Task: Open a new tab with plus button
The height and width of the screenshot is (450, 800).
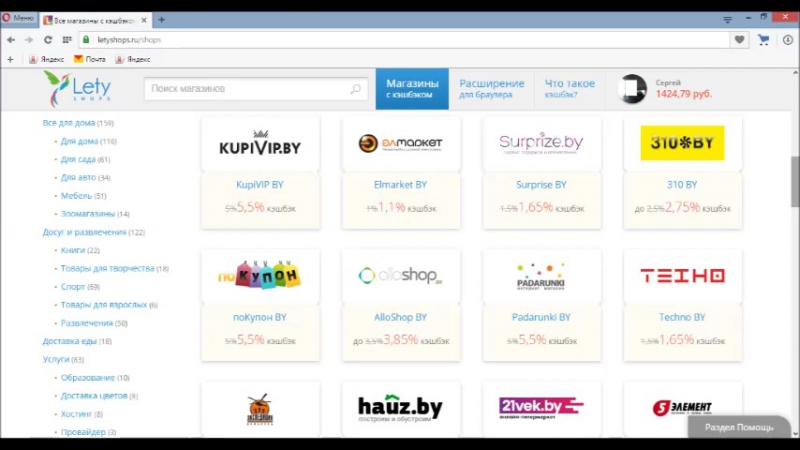Action: [x=161, y=20]
